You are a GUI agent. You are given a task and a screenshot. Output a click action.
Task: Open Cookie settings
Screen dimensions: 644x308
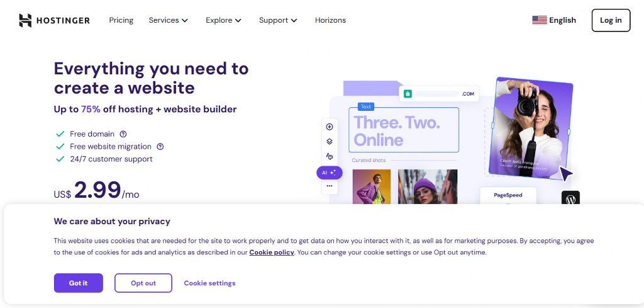[x=210, y=283]
